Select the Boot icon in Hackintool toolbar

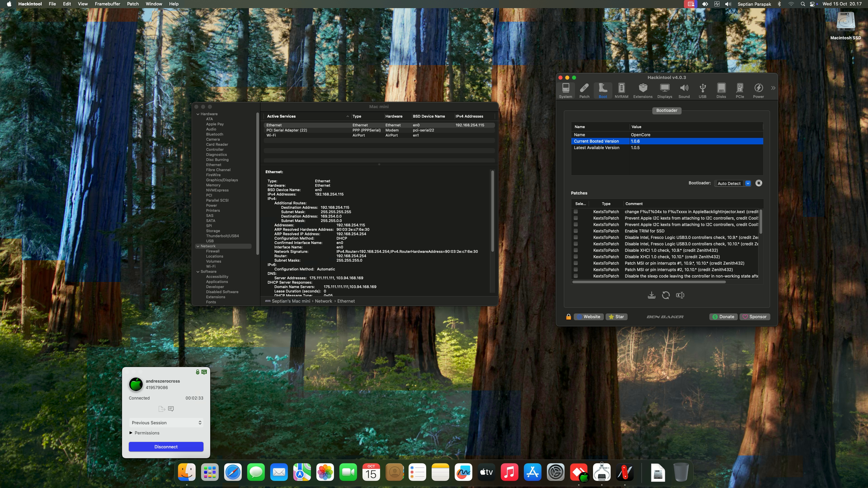[603, 90]
